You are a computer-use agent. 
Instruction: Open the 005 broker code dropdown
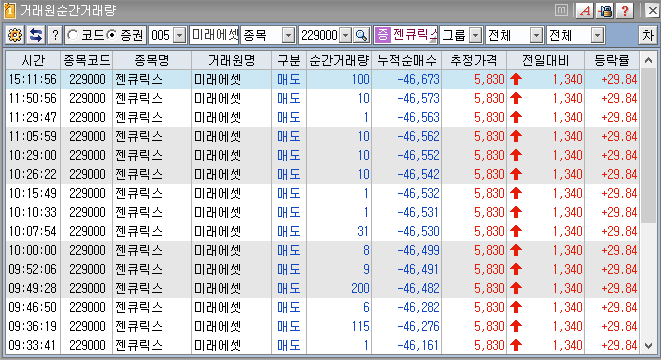(x=180, y=35)
